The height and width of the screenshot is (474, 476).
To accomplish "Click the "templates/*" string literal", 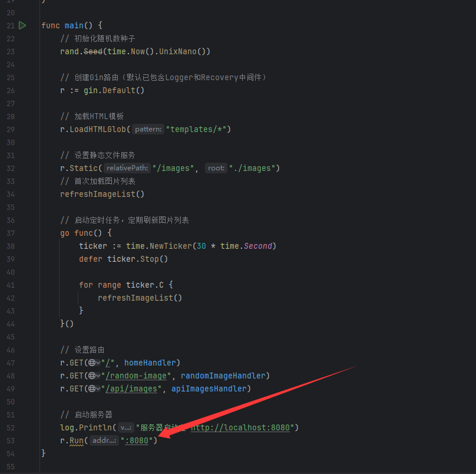I will (197, 129).
